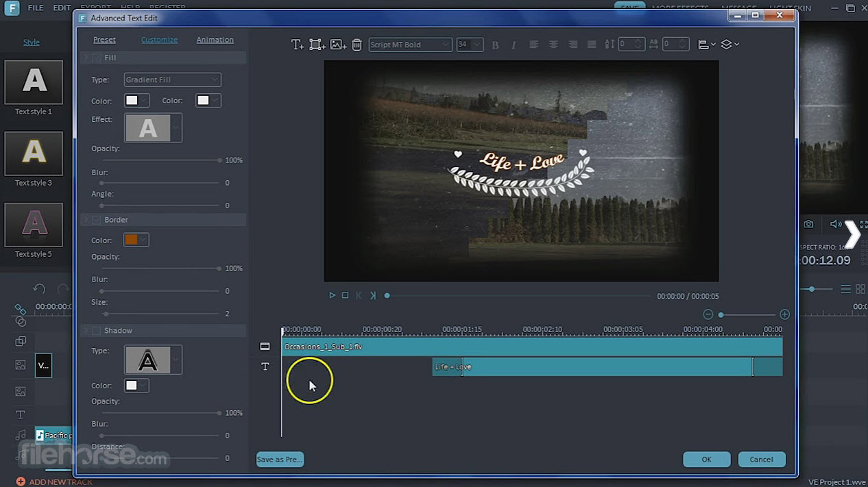Click the Cancel button
The height and width of the screenshot is (487, 868).
[761, 460]
